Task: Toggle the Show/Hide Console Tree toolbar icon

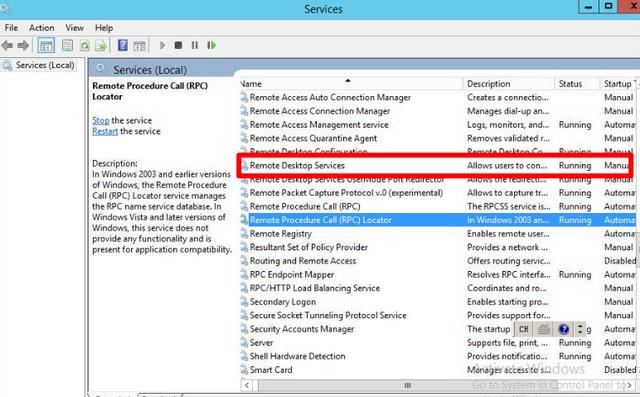Action: [46, 45]
